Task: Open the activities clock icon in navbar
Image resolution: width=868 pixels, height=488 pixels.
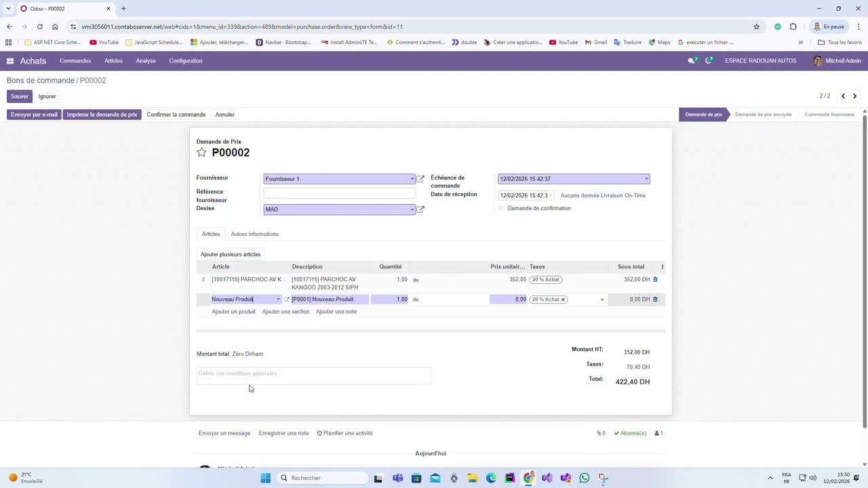Action: (x=709, y=61)
